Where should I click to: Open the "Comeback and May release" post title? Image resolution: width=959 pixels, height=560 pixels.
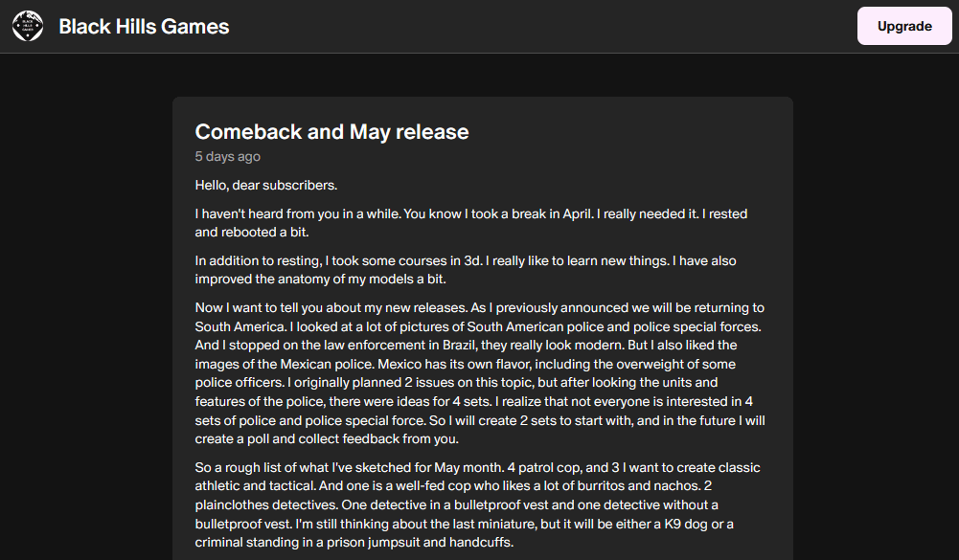coord(331,131)
